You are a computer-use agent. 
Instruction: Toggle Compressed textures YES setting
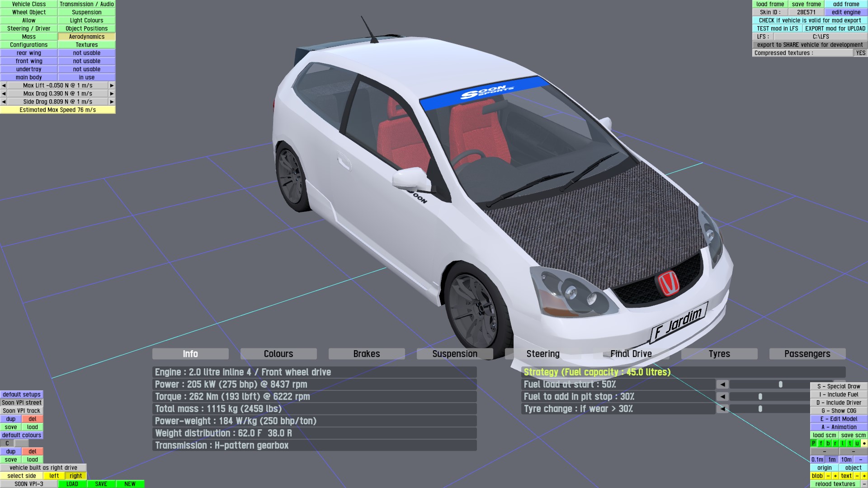(860, 53)
